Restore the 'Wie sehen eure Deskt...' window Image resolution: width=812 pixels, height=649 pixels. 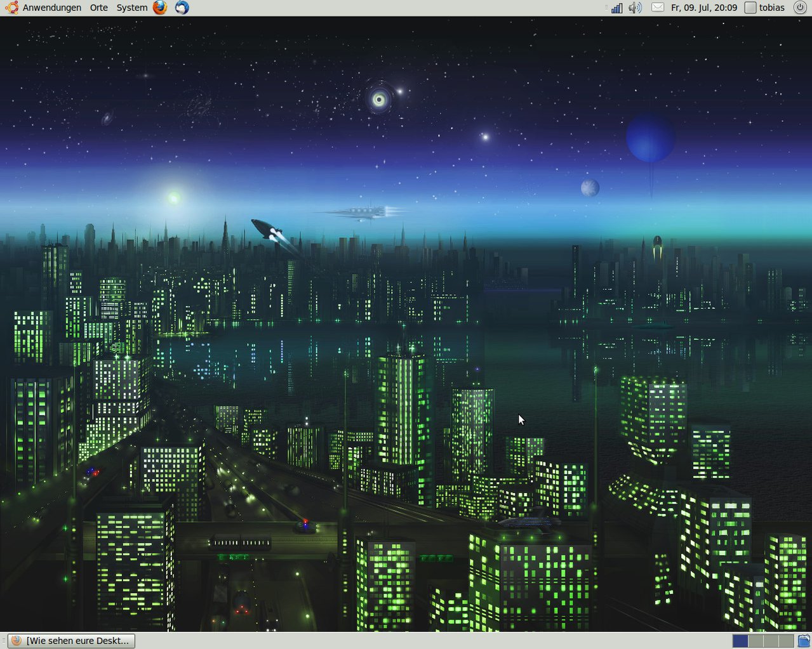(71, 641)
